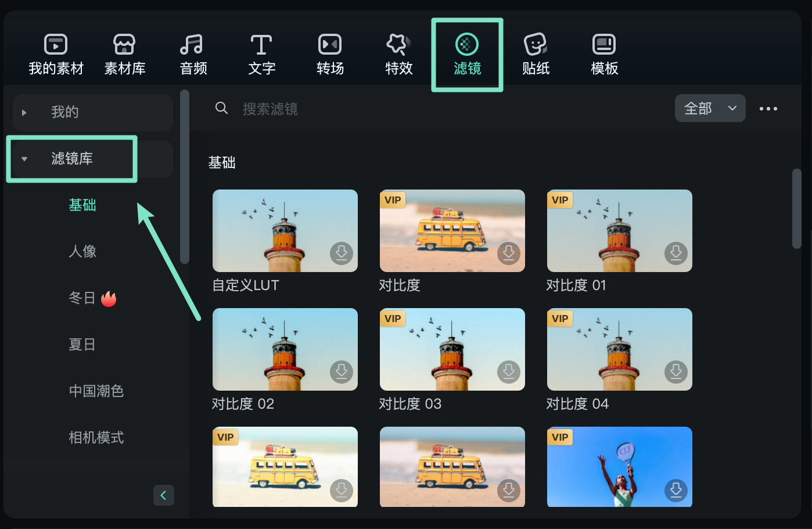Viewport: 812px width, 529px height.
Task: Open the 特效 effects panel
Action: [398, 53]
